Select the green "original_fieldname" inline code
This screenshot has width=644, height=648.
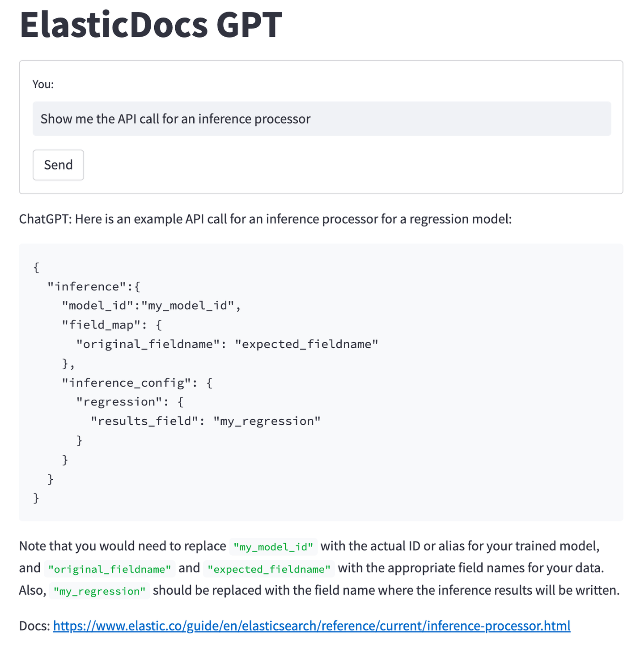pos(109,569)
